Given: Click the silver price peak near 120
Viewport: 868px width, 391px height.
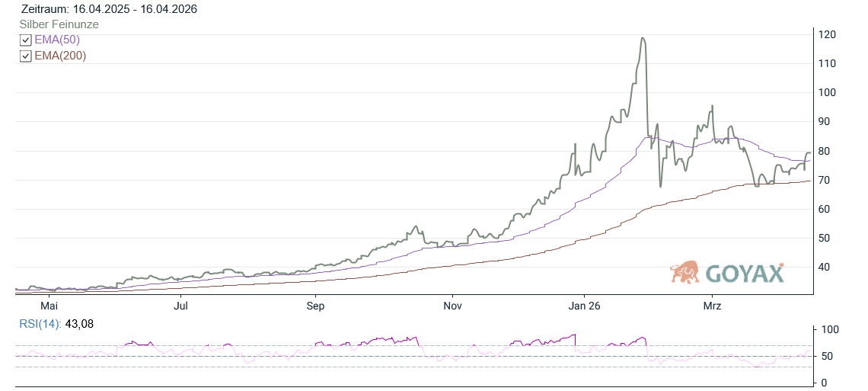Looking at the screenshot, I should coord(643,38).
